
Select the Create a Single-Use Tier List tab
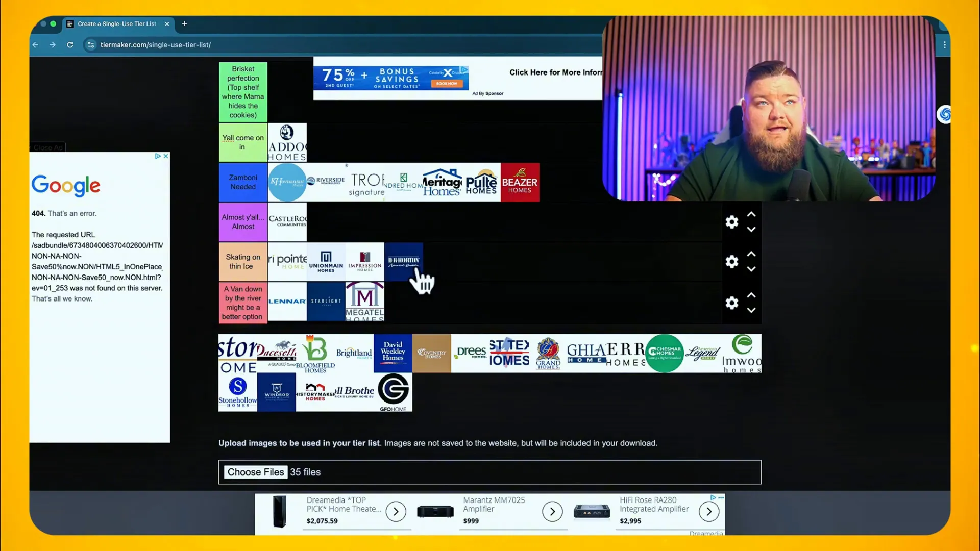tap(117, 24)
